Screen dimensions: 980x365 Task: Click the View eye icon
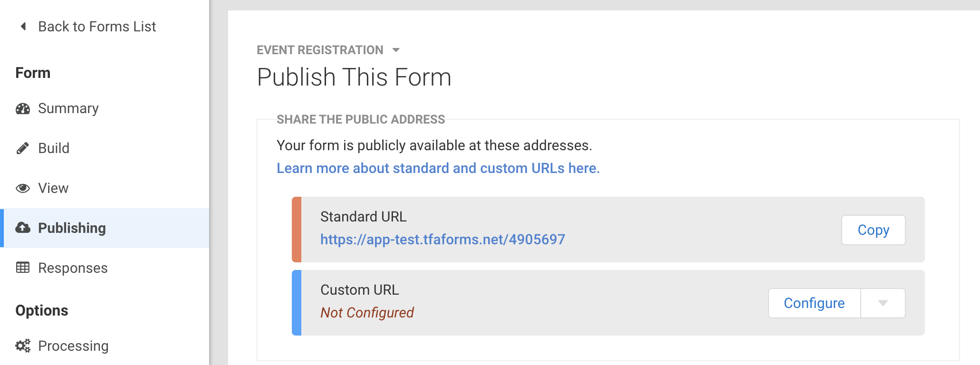[23, 188]
